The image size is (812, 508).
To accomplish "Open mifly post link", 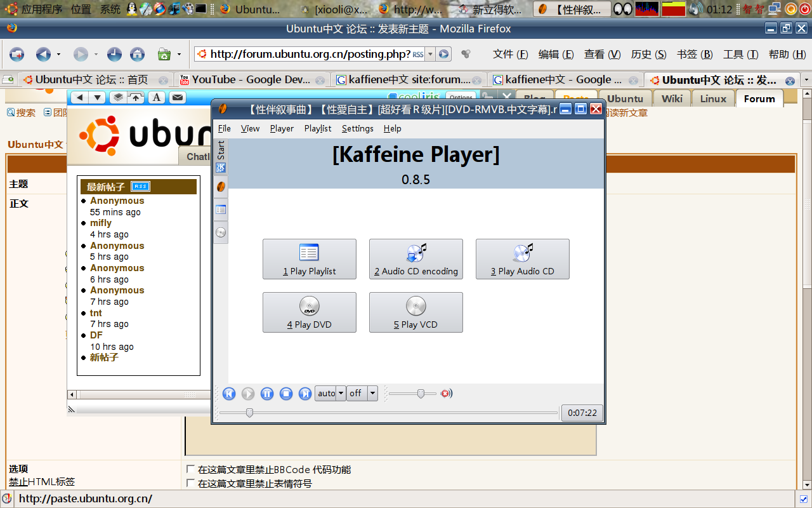I will [x=101, y=223].
